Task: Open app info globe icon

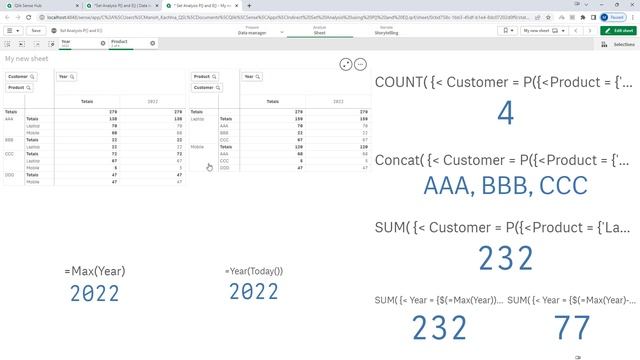Action: click(54, 31)
